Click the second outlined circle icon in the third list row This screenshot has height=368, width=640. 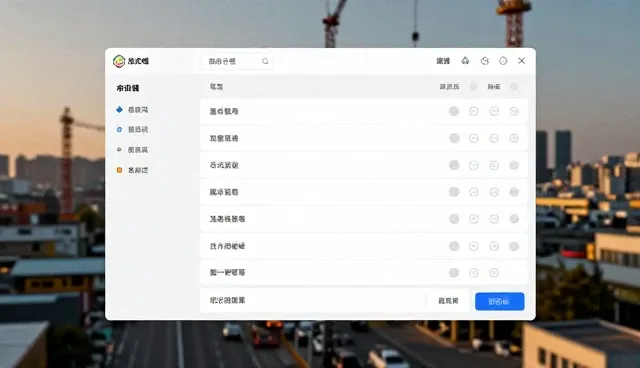tap(494, 165)
